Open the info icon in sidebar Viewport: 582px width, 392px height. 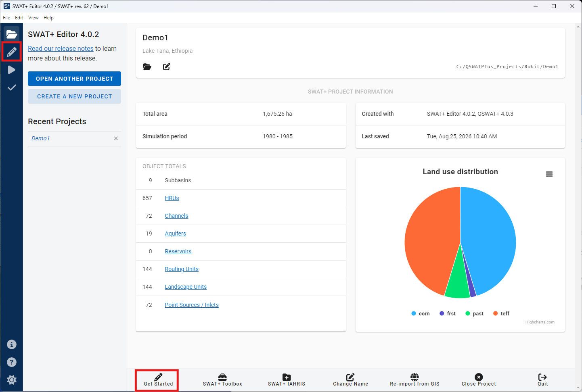coord(12,344)
